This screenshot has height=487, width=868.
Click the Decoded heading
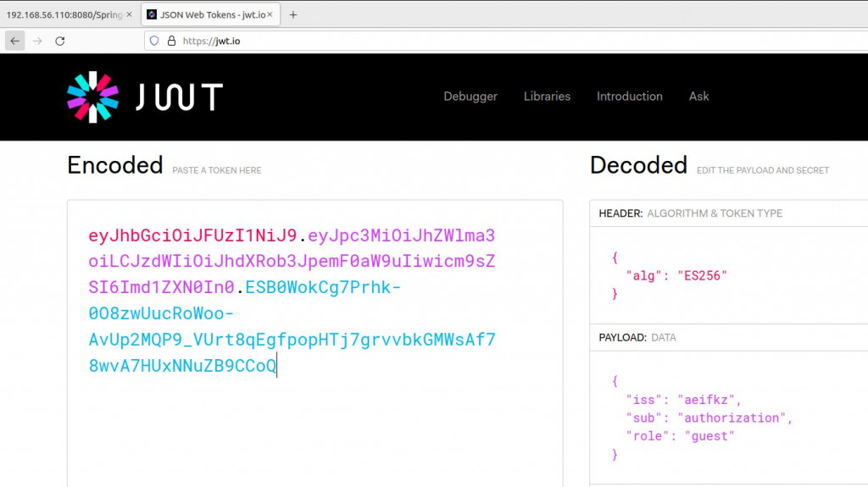click(x=639, y=165)
